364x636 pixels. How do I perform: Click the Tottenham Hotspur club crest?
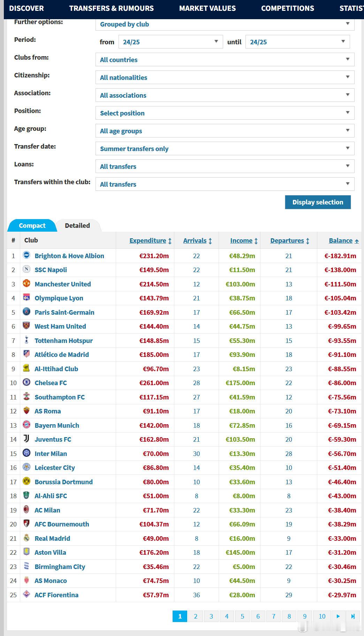[26, 340]
